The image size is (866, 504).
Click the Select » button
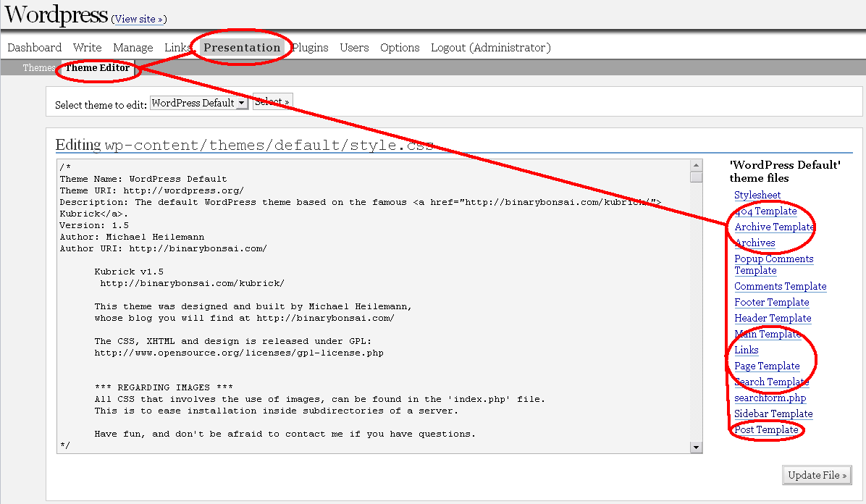coord(272,101)
